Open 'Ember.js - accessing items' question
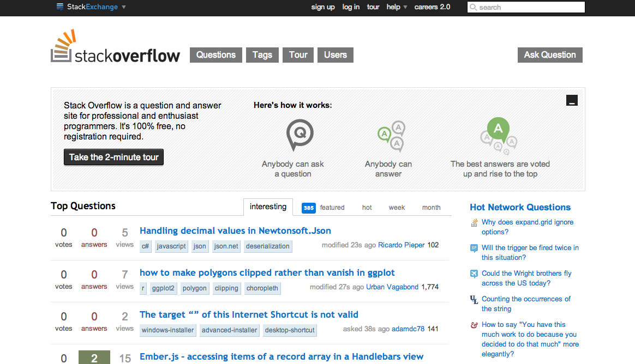Screen dimensions: 635x364 (x=281, y=357)
